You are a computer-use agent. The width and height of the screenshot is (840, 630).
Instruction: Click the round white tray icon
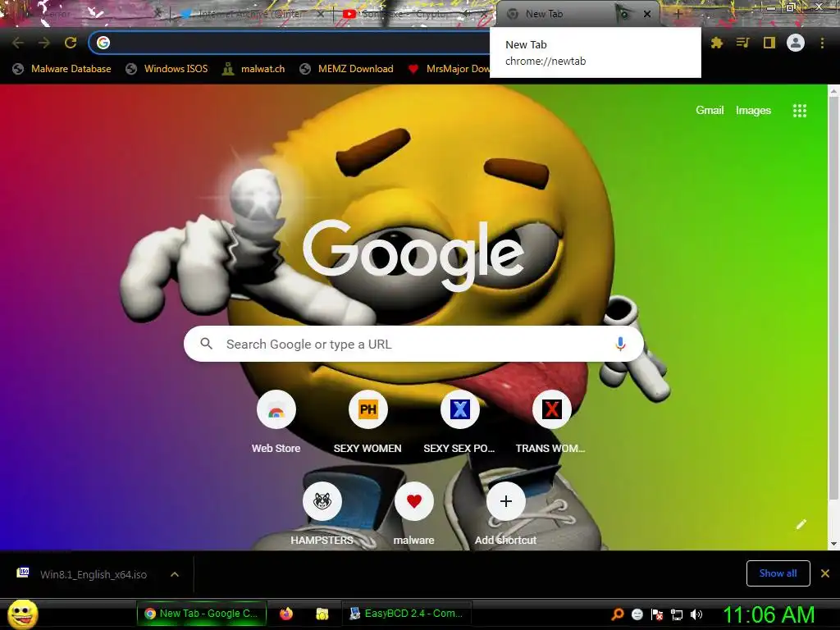tap(637, 614)
